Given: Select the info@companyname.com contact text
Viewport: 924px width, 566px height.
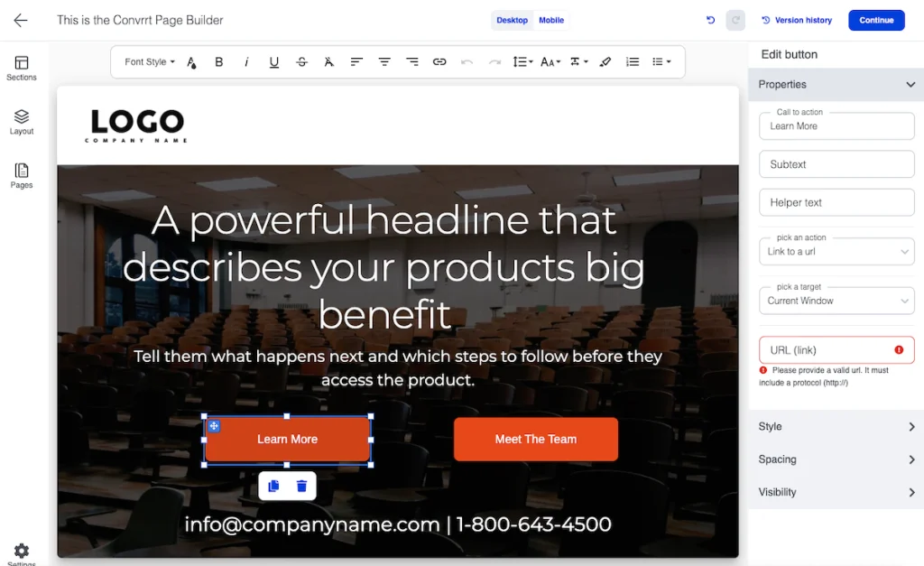Looking at the screenshot, I should (398, 524).
